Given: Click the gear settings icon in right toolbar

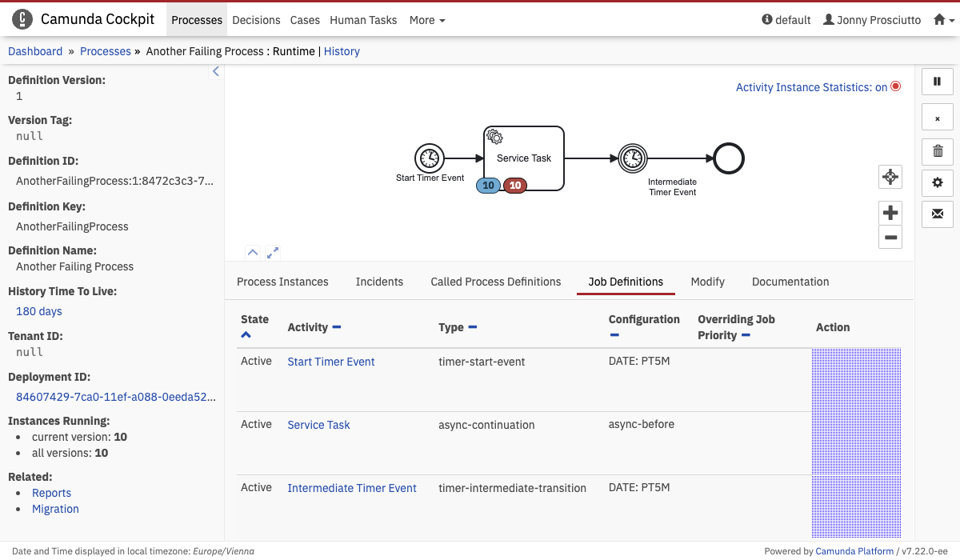Looking at the screenshot, I should pyautogui.click(x=938, y=182).
